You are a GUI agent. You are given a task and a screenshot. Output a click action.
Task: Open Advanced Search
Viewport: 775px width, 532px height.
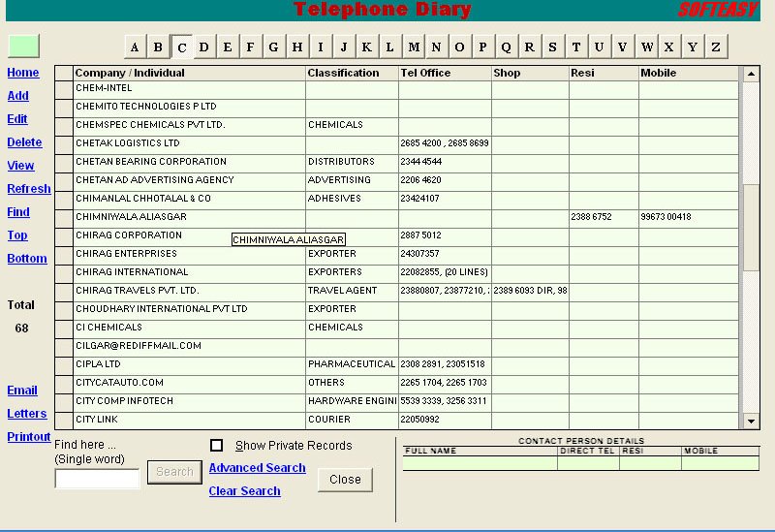(257, 468)
